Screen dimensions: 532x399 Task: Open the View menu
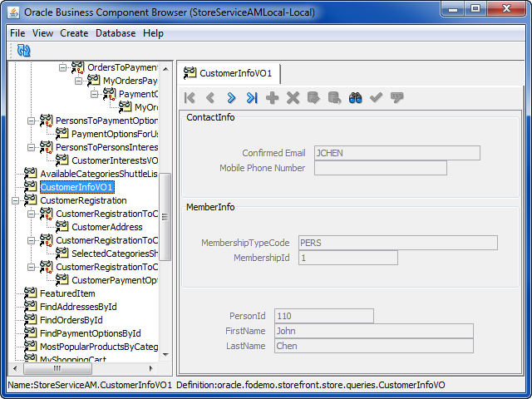(x=42, y=33)
